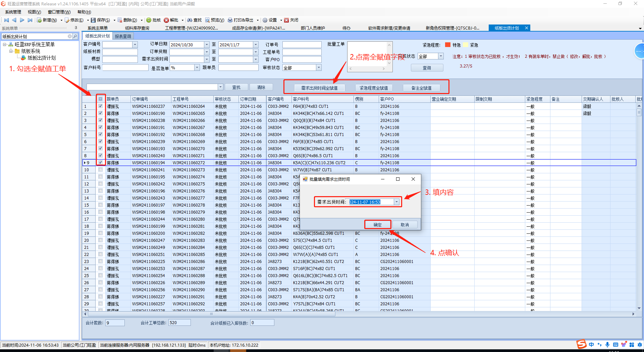Image resolution: width=644 pixels, height=352 pixels.
Task: Click the 打印&导出 printer icon
Action: (230, 20)
